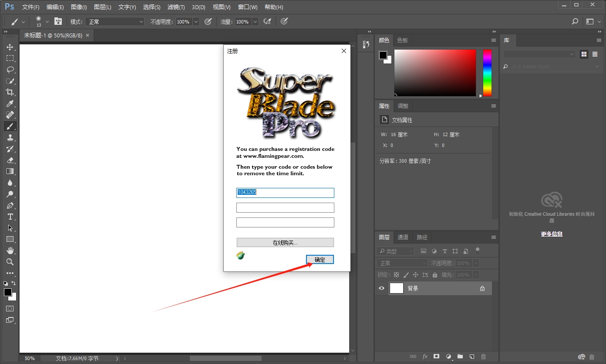The height and width of the screenshot is (364, 606).
Task: Open the search button in options bar
Action: pos(575,21)
